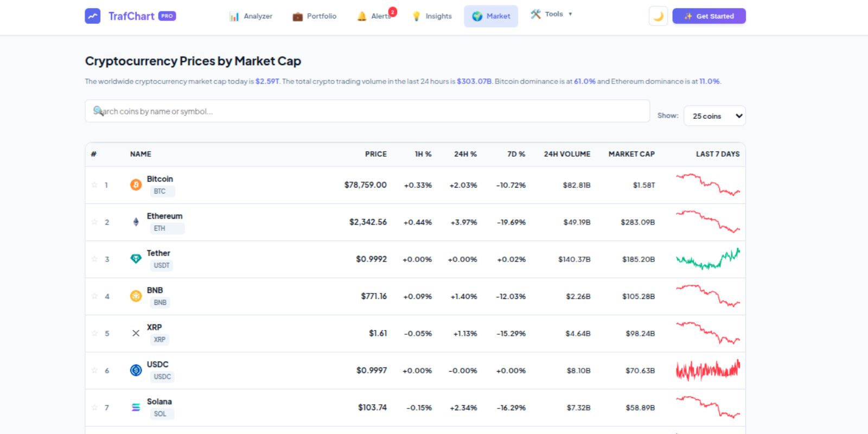Toggle favorite star for XRP
The width and height of the screenshot is (868, 434).
[x=94, y=333]
